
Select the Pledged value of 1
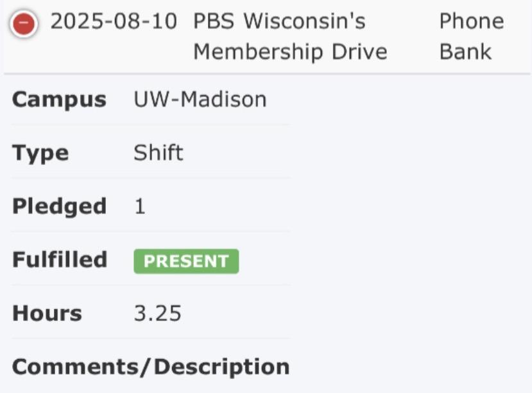point(140,207)
